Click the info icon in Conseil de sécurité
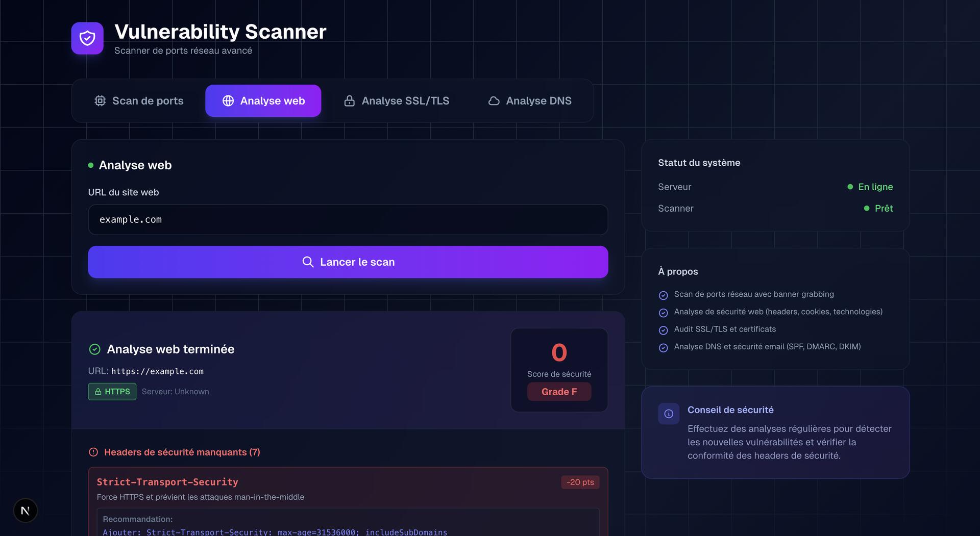980x536 pixels. (669, 414)
